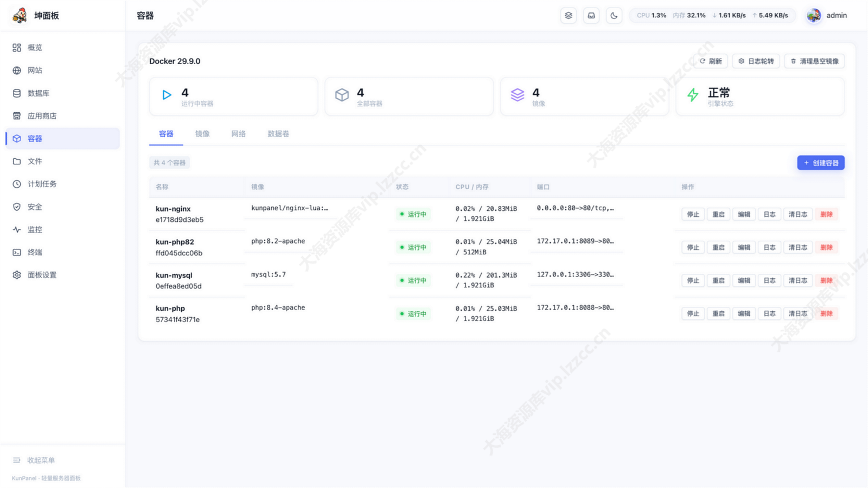Screen dimensions: 868x488
Task: Click the 坤面板 logo icon
Action: pos(20,15)
